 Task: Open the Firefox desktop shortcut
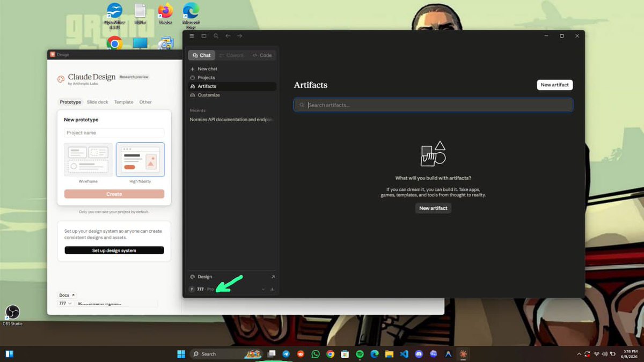tap(165, 14)
